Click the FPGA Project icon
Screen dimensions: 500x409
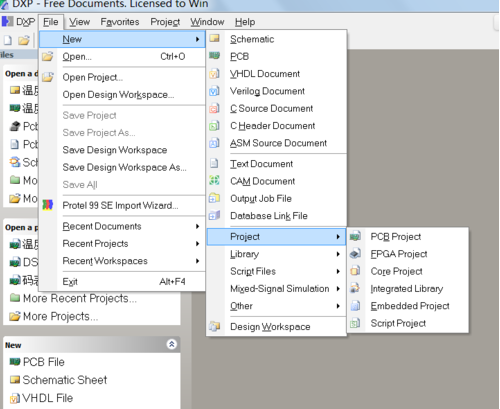tap(355, 254)
